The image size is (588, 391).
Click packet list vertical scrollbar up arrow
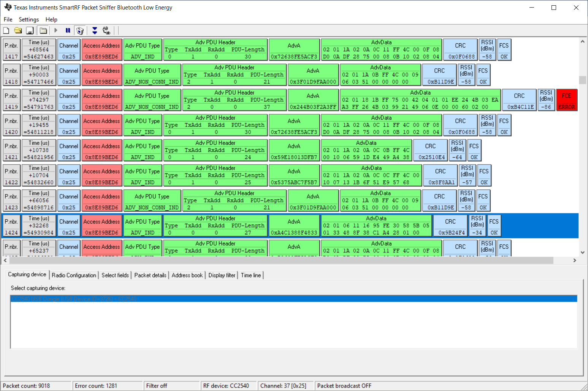[582, 41]
